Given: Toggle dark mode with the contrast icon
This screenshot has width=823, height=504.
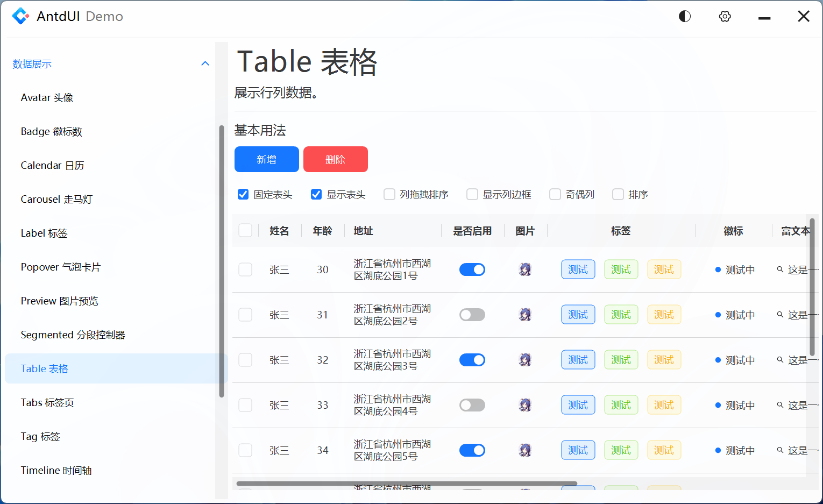Looking at the screenshot, I should pyautogui.click(x=684, y=16).
